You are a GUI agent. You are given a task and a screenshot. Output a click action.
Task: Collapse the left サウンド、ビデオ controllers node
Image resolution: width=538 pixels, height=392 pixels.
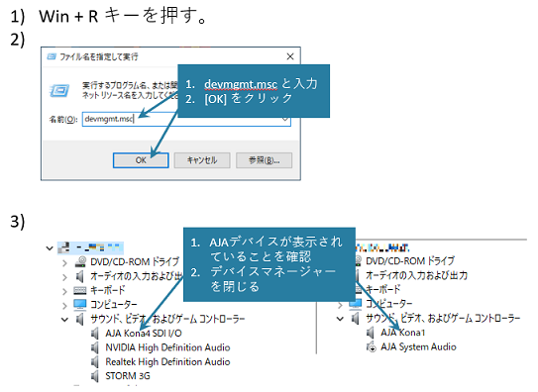coord(64,320)
